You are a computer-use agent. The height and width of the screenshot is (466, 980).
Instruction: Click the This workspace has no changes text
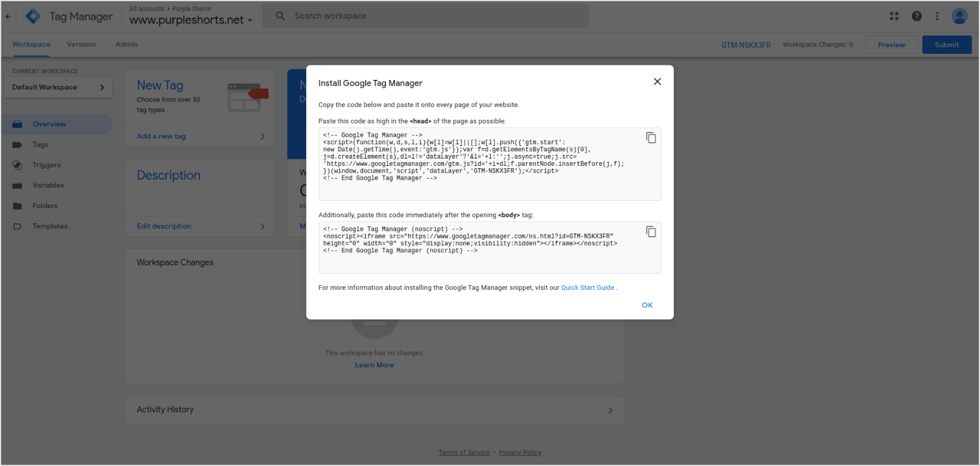point(374,353)
